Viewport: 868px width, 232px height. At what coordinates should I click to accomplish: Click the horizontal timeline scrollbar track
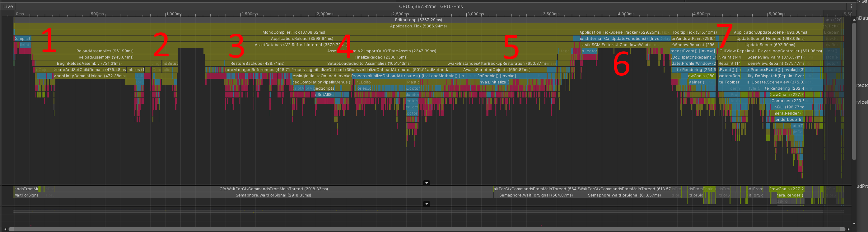[x=427, y=229]
